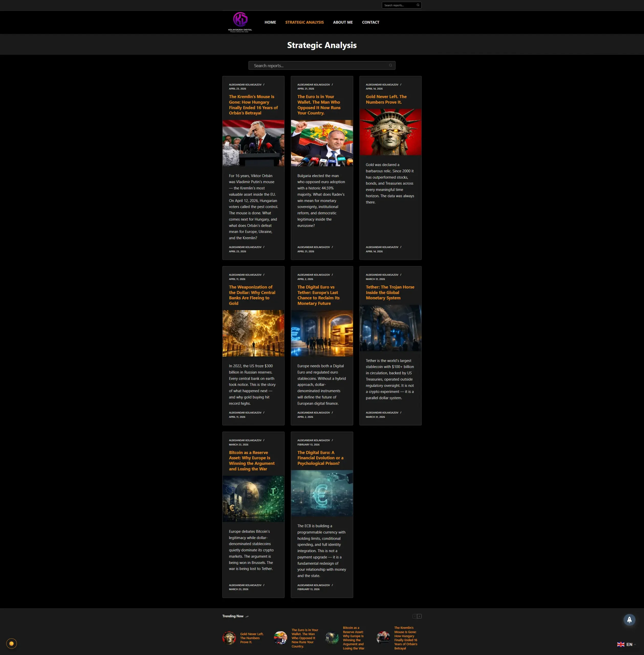Click the rocket scroll-to-top button
644x655 pixels.
pos(629,619)
